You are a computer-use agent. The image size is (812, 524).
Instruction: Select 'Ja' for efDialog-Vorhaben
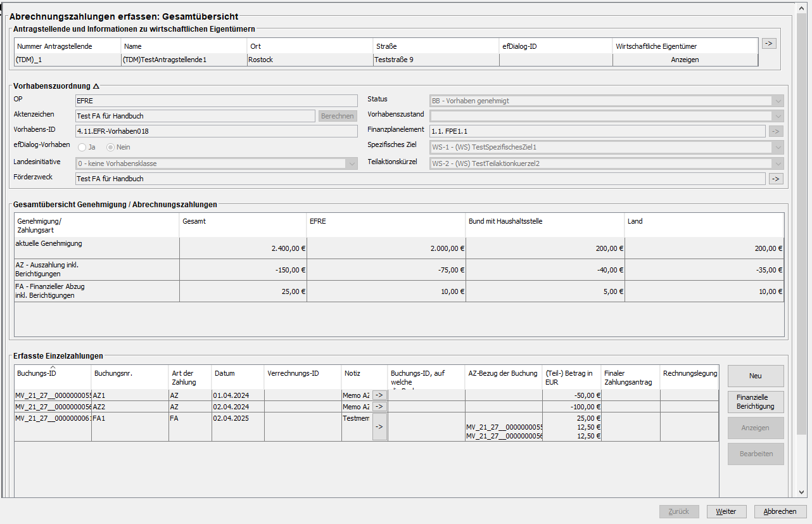click(x=82, y=147)
